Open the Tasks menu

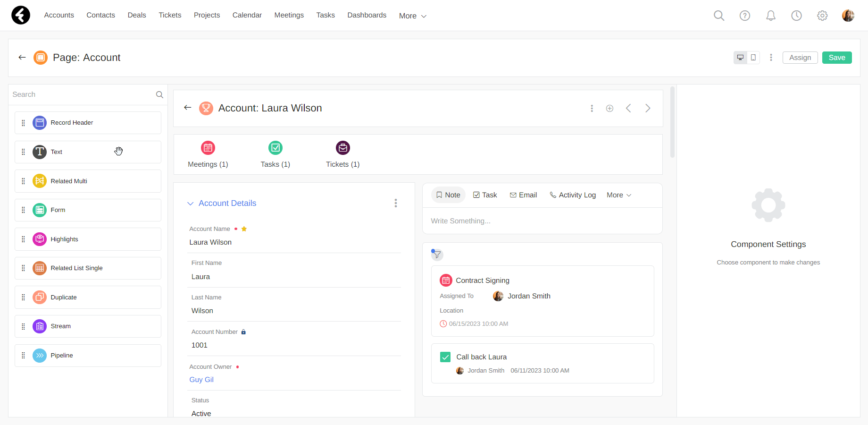[x=325, y=15]
